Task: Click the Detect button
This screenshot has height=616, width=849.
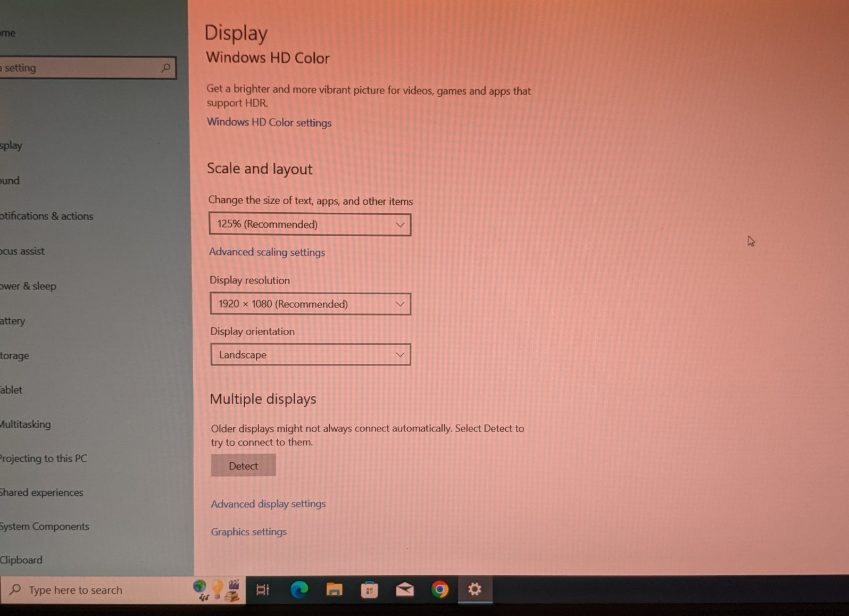Action: (x=243, y=465)
